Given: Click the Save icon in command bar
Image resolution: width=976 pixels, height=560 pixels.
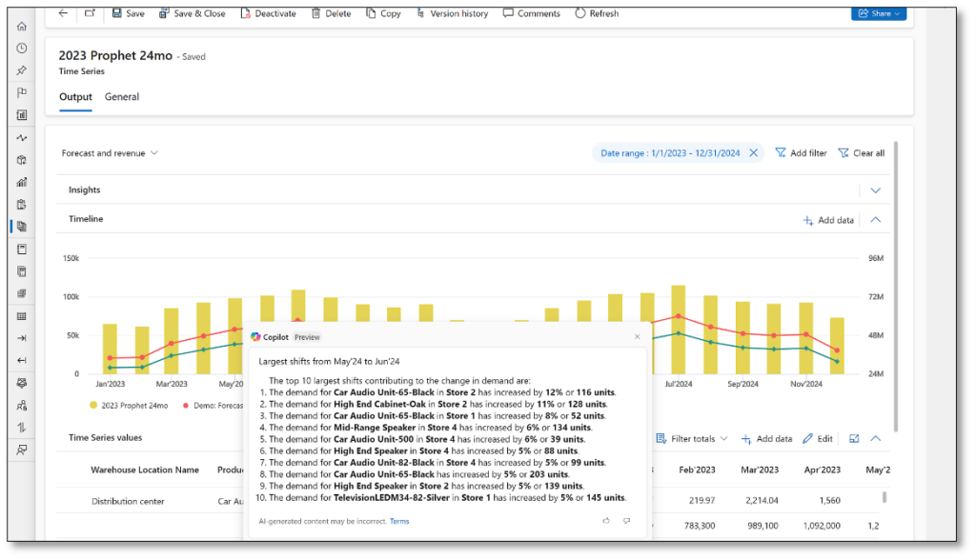Looking at the screenshot, I should pyautogui.click(x=116, y=13).
